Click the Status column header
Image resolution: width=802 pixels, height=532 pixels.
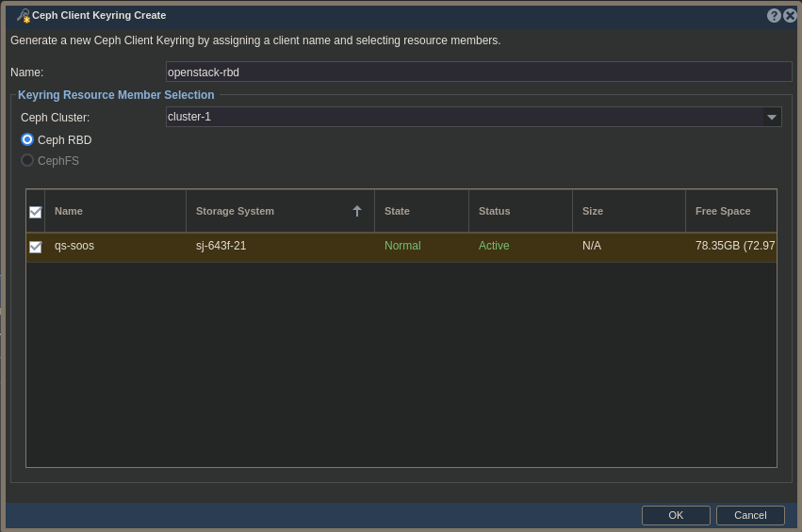pyautogui.click(x=519, y=211)
